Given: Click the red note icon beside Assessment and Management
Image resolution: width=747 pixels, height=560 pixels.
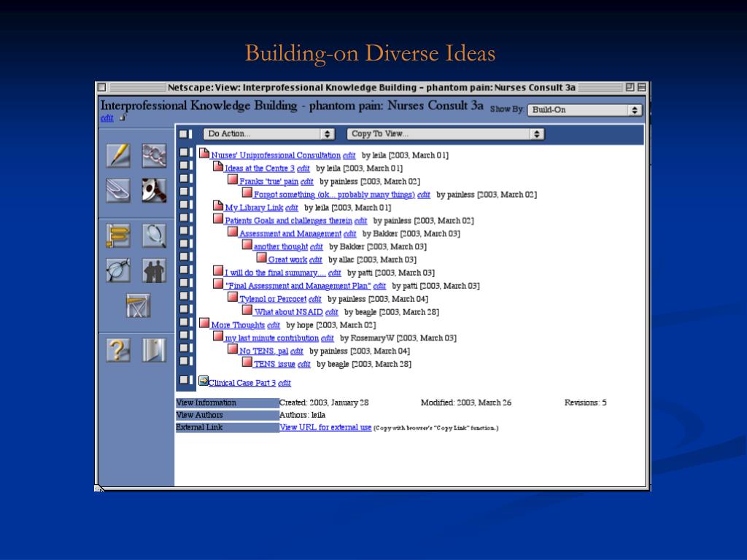Looking at the screenshot, I should point(233,231).
